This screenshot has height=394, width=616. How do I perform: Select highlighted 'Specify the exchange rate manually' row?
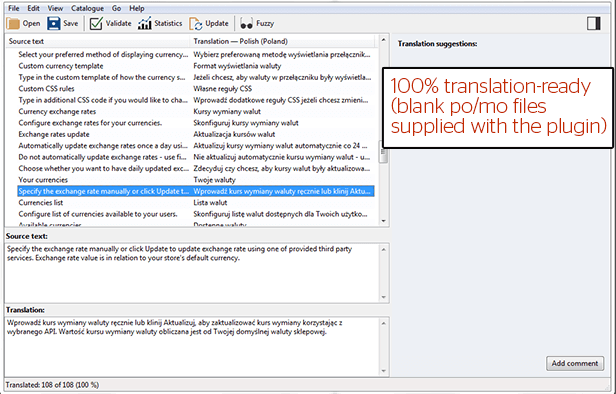pyautogui.click(x=196, y=191)
